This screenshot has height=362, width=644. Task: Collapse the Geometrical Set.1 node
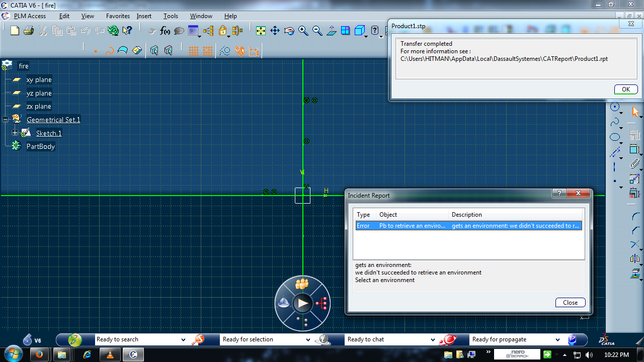[x=6, y=120]
